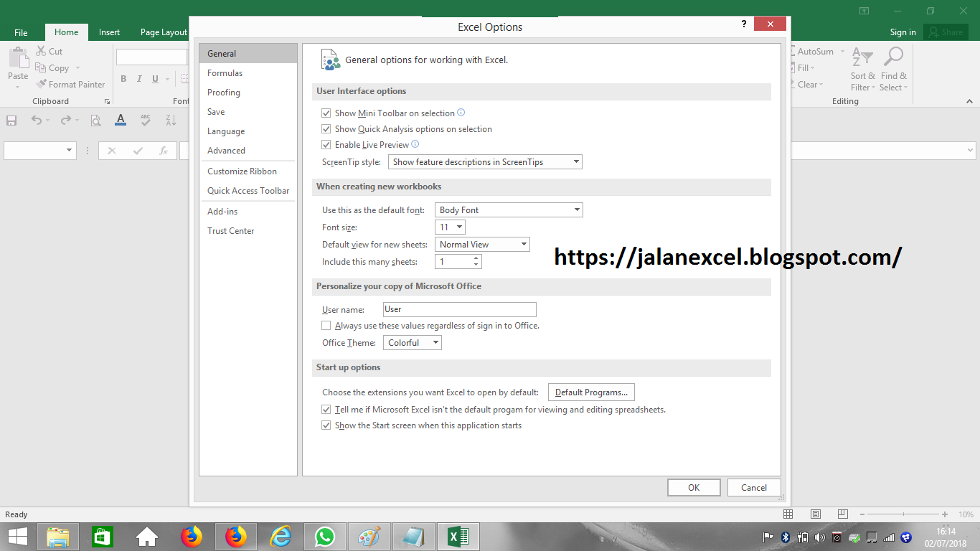
Task: Select the Format Painter icon
Action: (39, 84)
